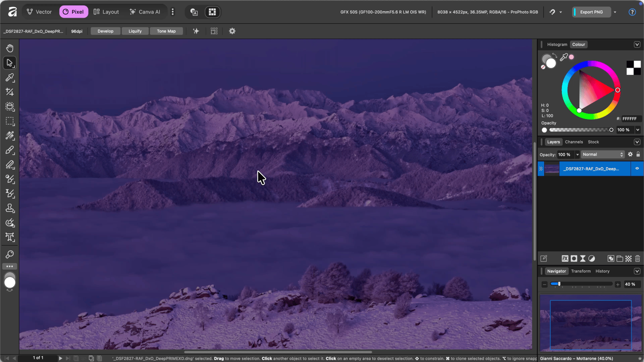This screenshot has width=644, height=362.
Task: Hide the _DSF2827 layer with eye icon
Action: [x=637, y=169]
